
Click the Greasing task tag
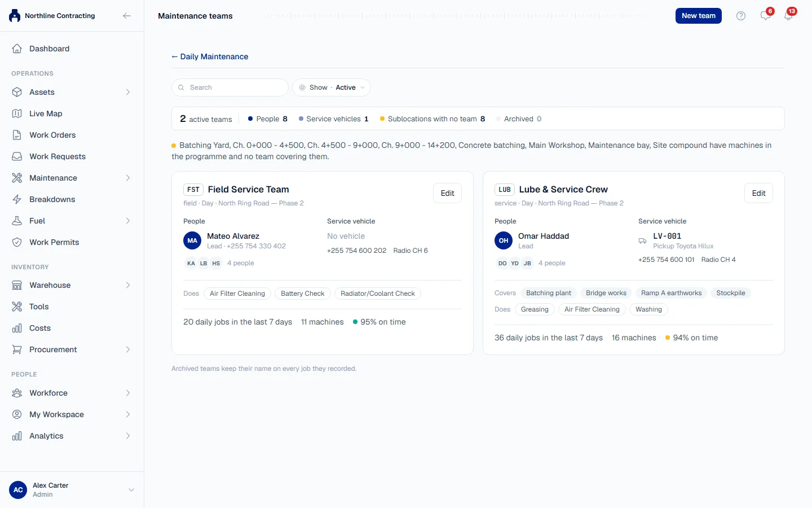point(535,309)
